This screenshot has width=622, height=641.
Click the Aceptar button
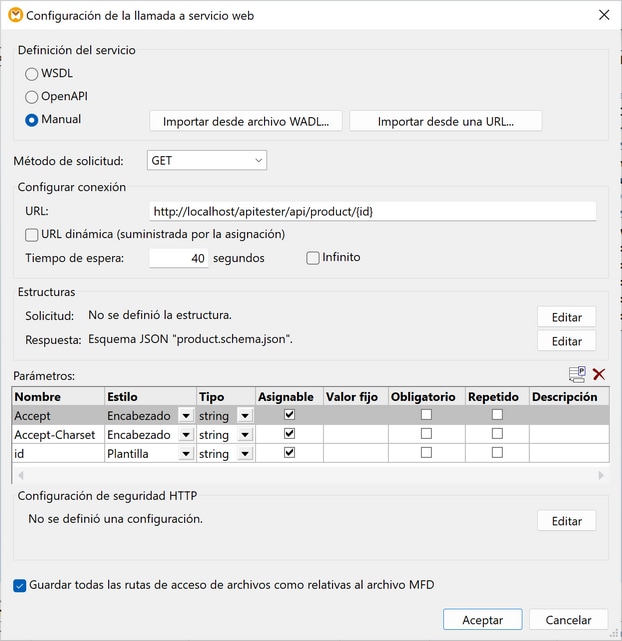pos(483,620)
